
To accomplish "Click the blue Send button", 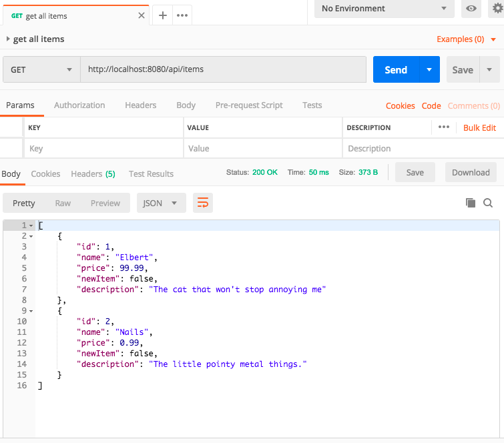I will [x=396, y=69].
